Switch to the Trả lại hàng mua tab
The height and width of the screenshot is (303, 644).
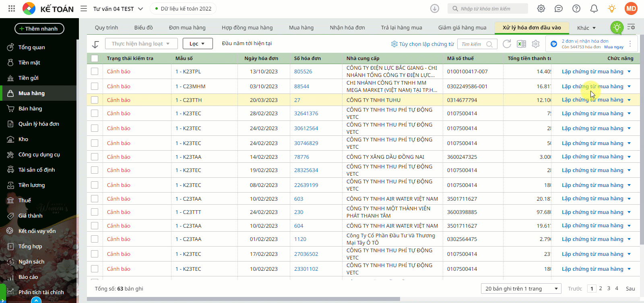click(x=402, y=27)
